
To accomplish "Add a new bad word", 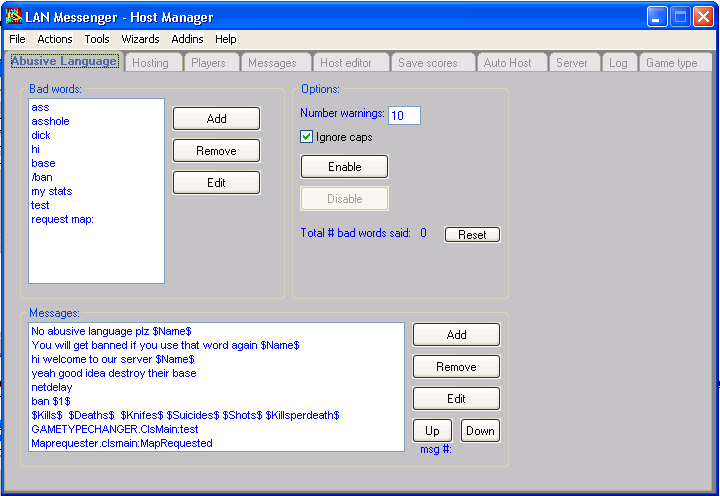I will tap(216, 119).
